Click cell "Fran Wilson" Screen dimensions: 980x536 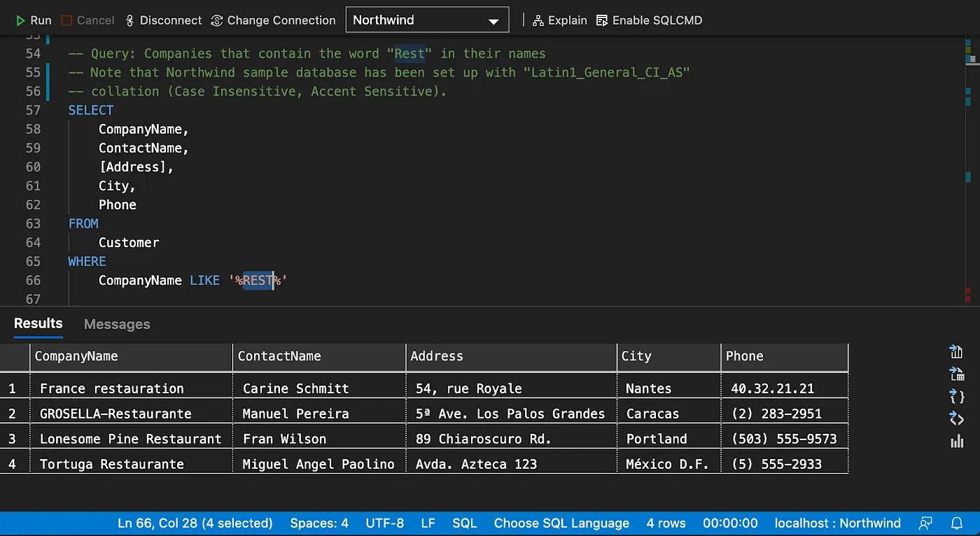tap(319, 439)
